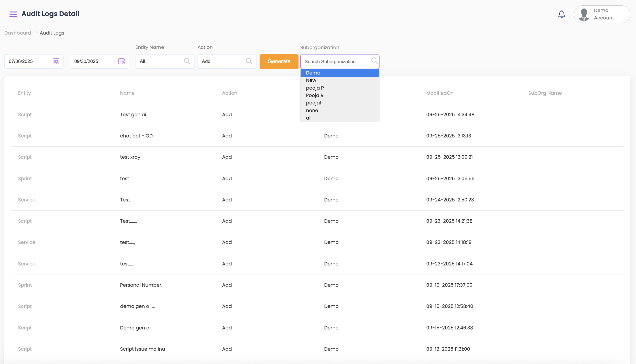This screenshot has width=636, height=364.
Task: Click the Entity Name search icon
Action: [x=187, y=61]
